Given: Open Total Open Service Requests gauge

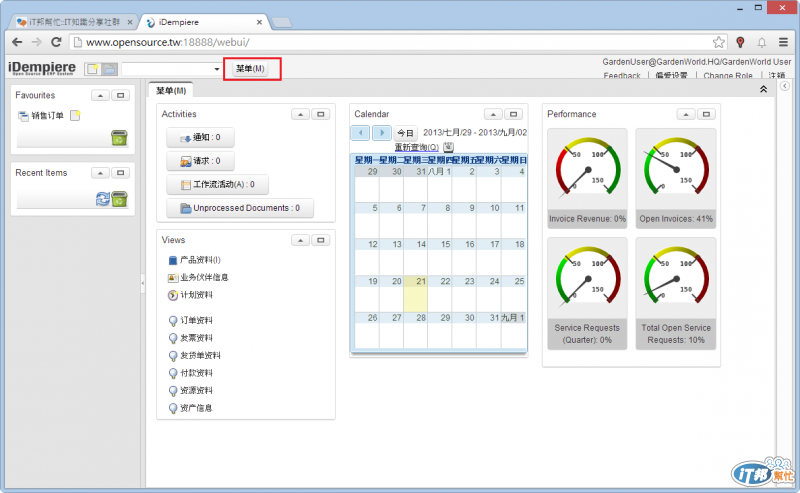Looking at the screenshot, I should coord(676,293).
